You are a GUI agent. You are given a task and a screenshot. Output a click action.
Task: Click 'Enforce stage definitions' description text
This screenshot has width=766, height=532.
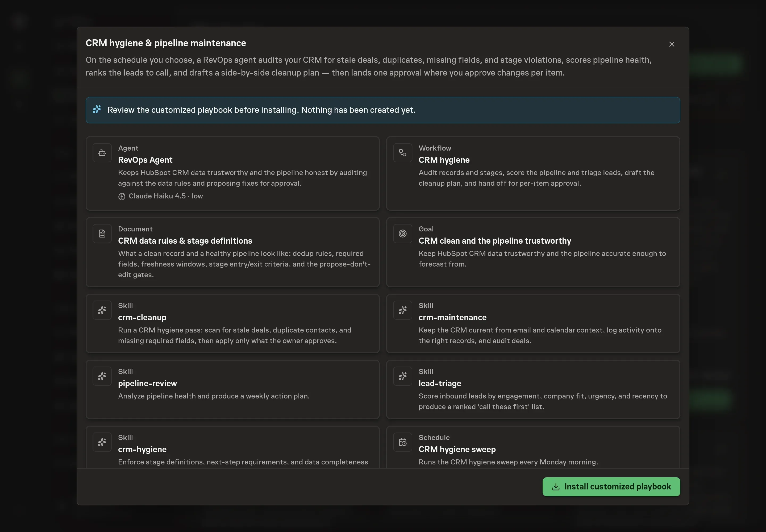coord(243,462)
